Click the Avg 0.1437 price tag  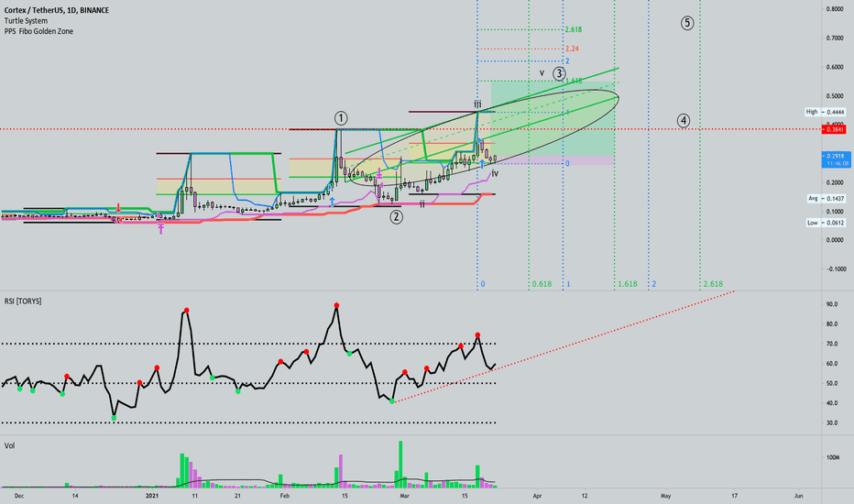(x=826, y=199)
